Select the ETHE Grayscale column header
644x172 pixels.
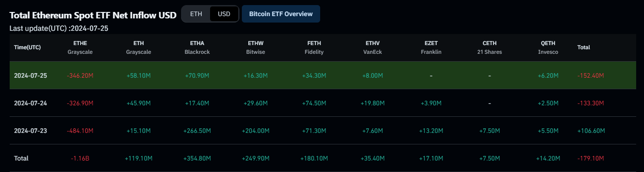[80, 47]
